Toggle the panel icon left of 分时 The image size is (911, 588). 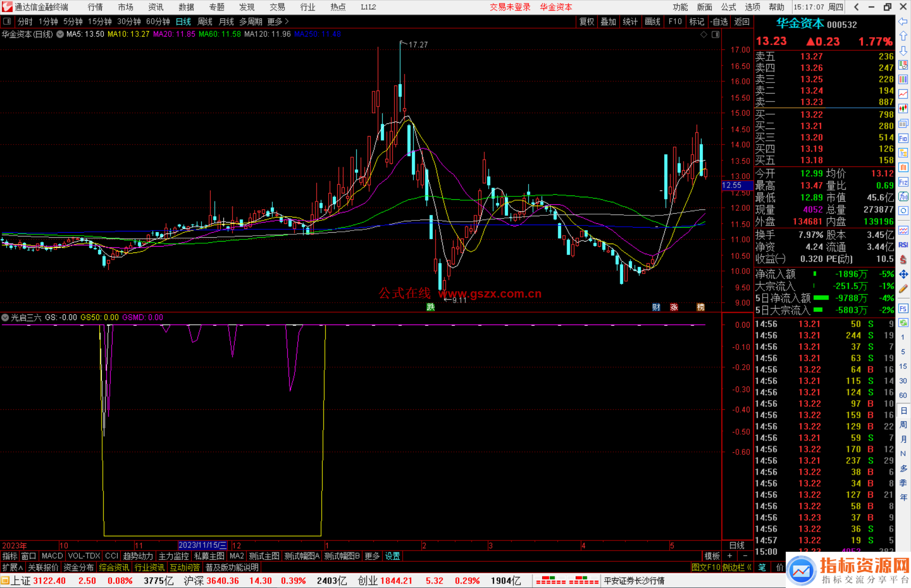pos(7,21)
